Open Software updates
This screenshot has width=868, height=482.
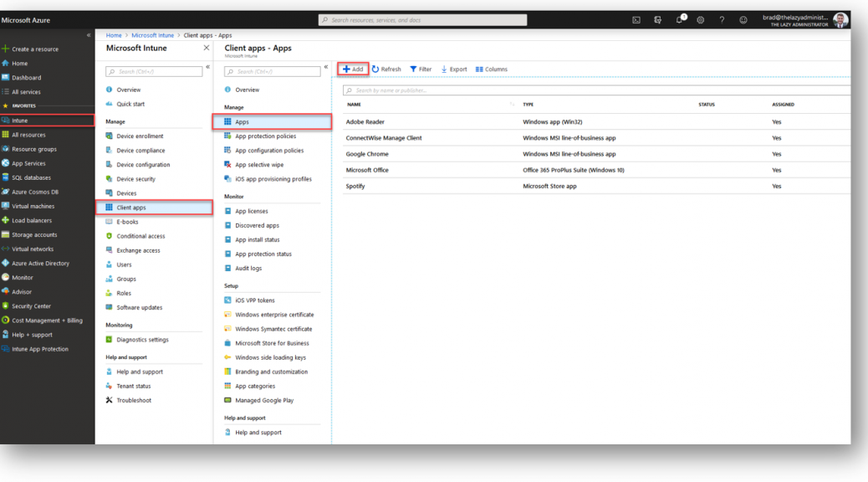(x=139, y=307)
